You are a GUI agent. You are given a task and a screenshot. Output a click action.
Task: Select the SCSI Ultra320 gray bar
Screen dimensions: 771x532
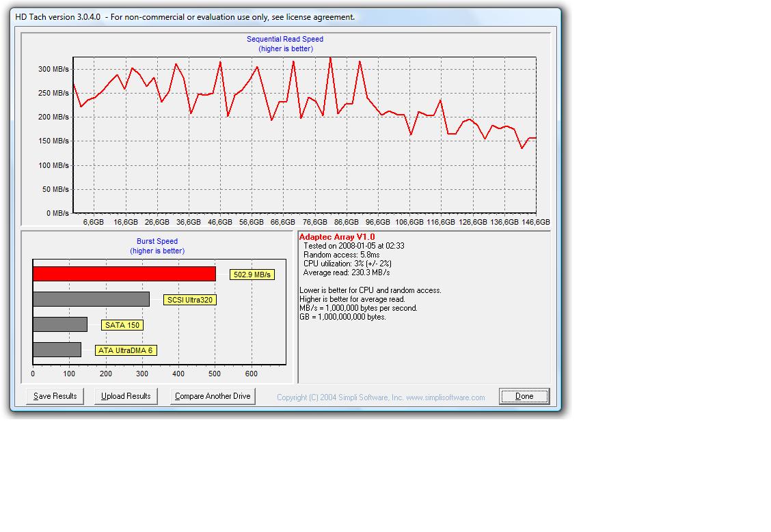(91, 299)
